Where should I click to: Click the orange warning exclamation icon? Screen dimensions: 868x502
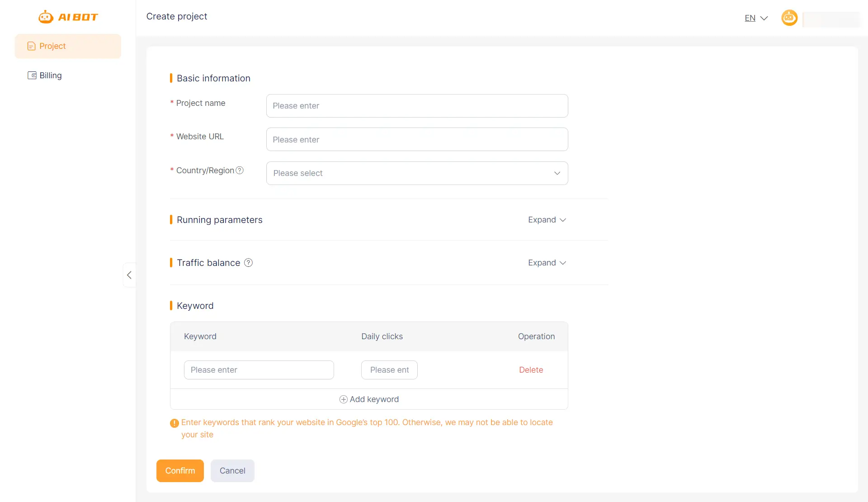175,423
